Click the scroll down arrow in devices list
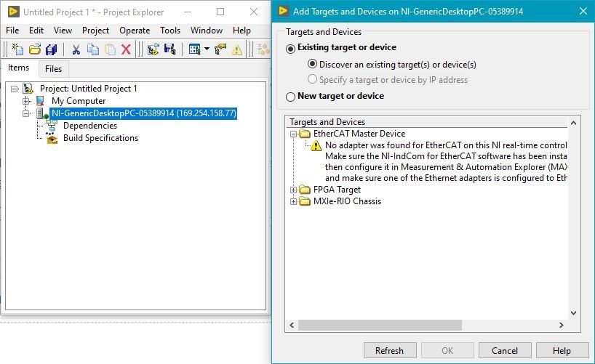The image size is (595, 364). (x=573, y=313)
